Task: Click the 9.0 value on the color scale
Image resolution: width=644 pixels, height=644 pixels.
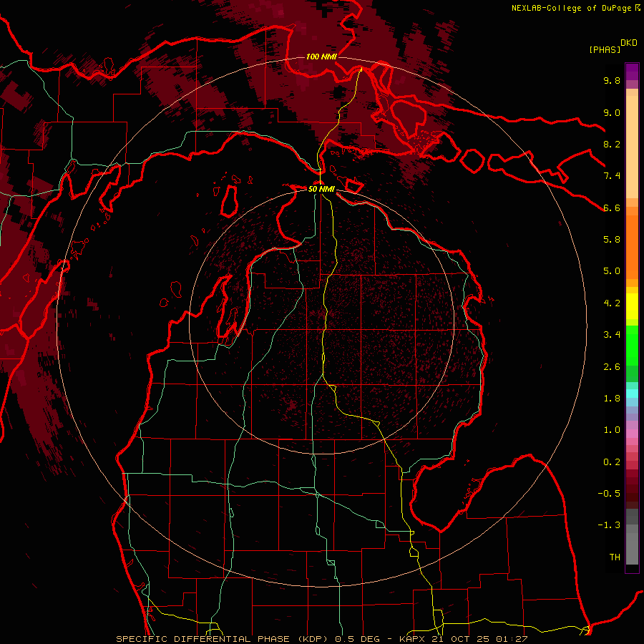Action: [x=612, y=112]
